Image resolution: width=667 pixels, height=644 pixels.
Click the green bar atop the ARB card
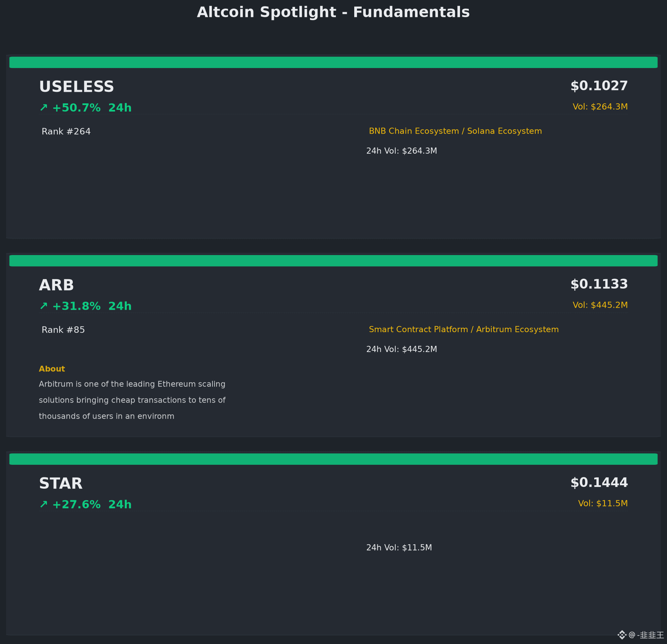tap(333, 261)
